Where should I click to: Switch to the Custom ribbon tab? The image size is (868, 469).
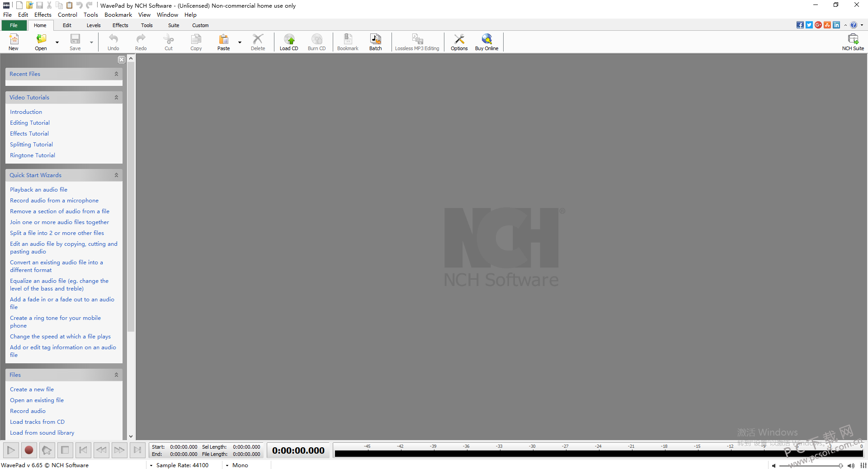200,25
